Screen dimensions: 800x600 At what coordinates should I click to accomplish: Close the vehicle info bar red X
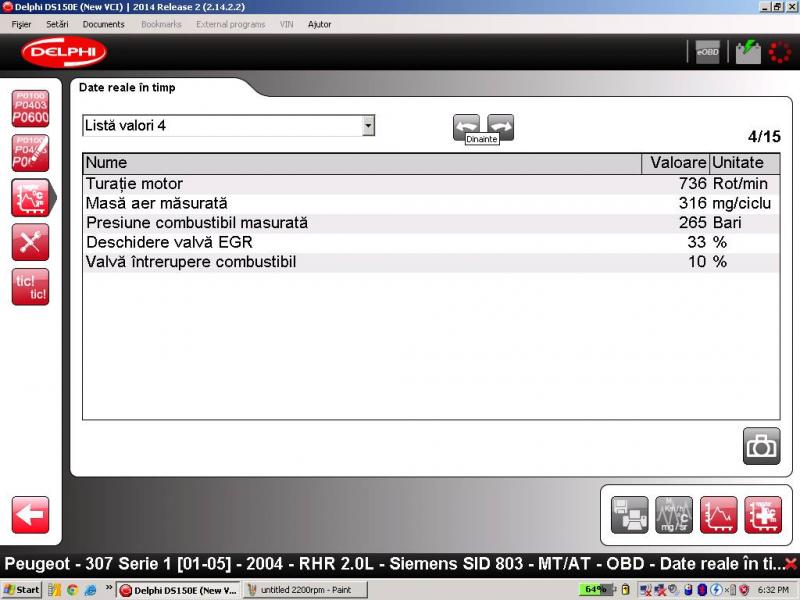pos(791,564)
